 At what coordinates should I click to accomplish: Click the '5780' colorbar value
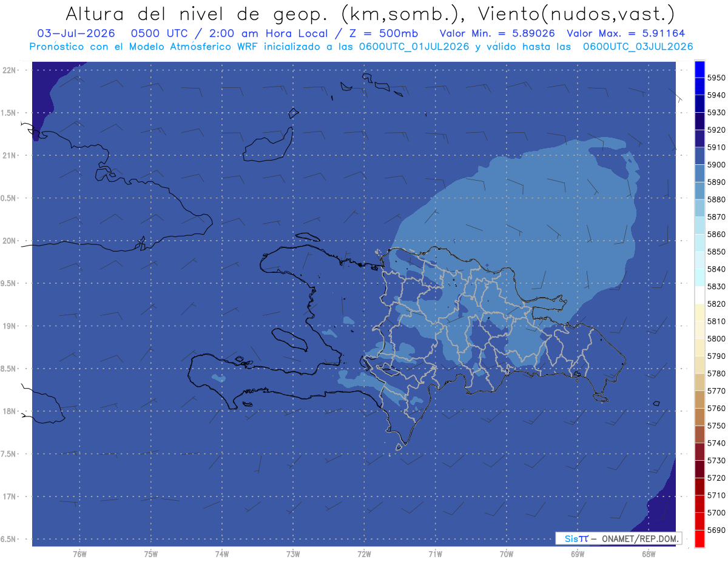coord(716,373)
